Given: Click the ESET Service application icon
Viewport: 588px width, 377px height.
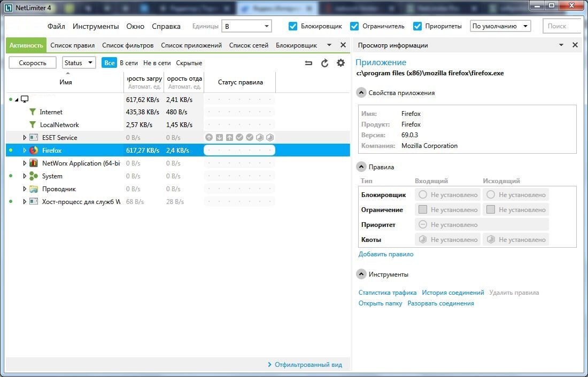Looking at the screenshot, I should tap(34, 138).
